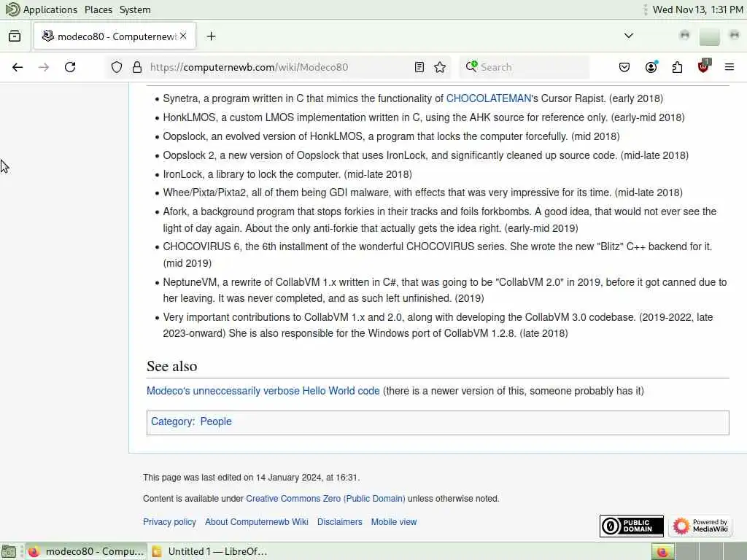Open the Category: link
Image resolution: width=747 pixels, height=560 pixels.
[172, 421]
